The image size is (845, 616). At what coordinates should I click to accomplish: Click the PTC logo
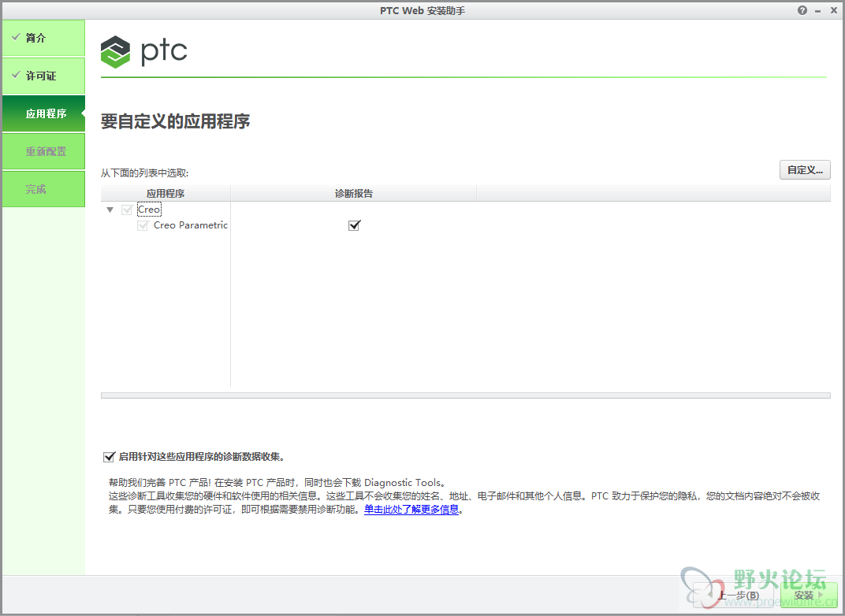[x=144, y=52]
